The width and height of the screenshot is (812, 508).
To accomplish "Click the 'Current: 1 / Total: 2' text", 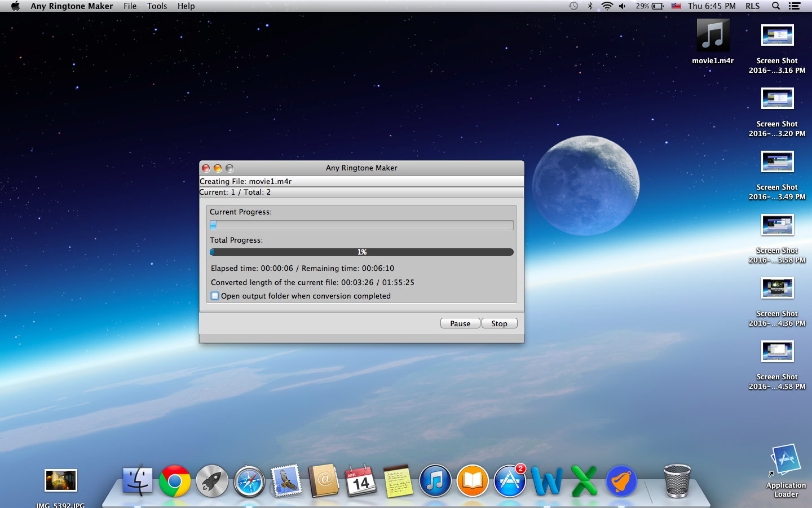I will (x=235, y=192).
